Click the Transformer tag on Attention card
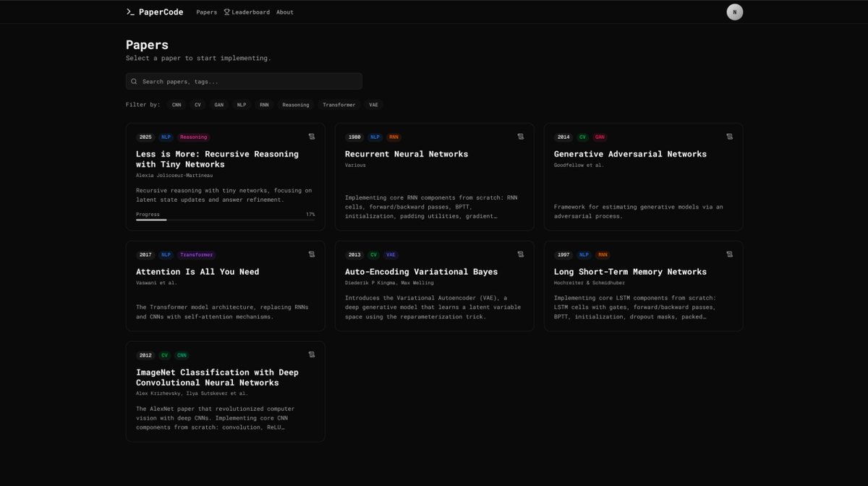Image resolution: width=868 pixels, height=486 pixels. click(196, 255)
